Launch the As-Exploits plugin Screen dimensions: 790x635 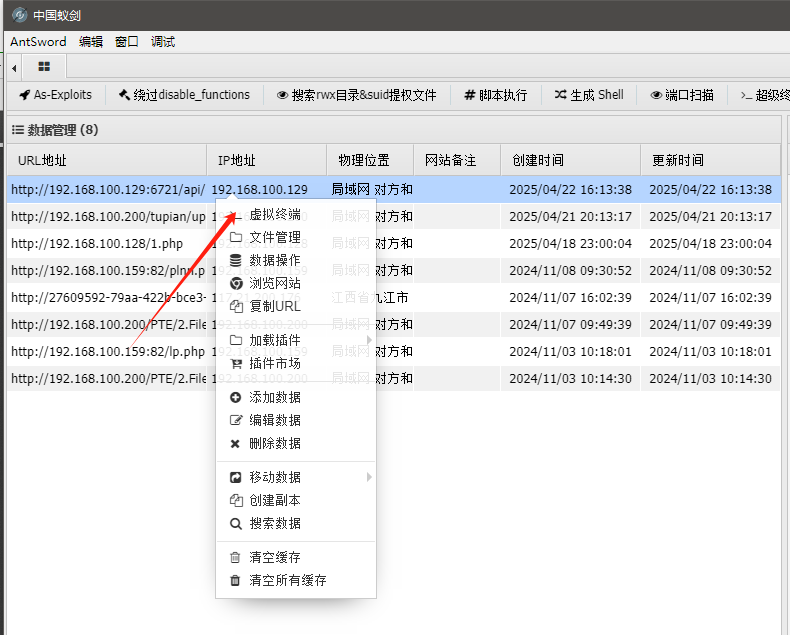[x=55, y=95]
